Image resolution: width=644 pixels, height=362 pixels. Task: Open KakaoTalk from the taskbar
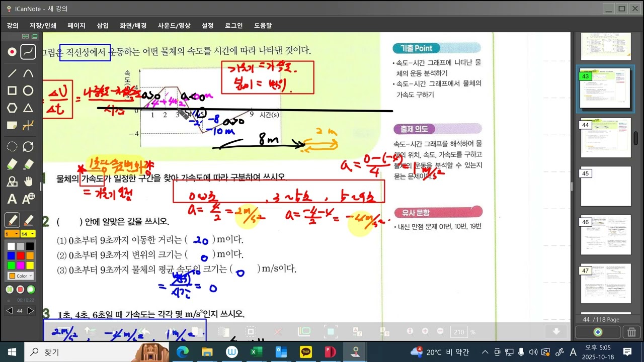click(x=306, y=351)
